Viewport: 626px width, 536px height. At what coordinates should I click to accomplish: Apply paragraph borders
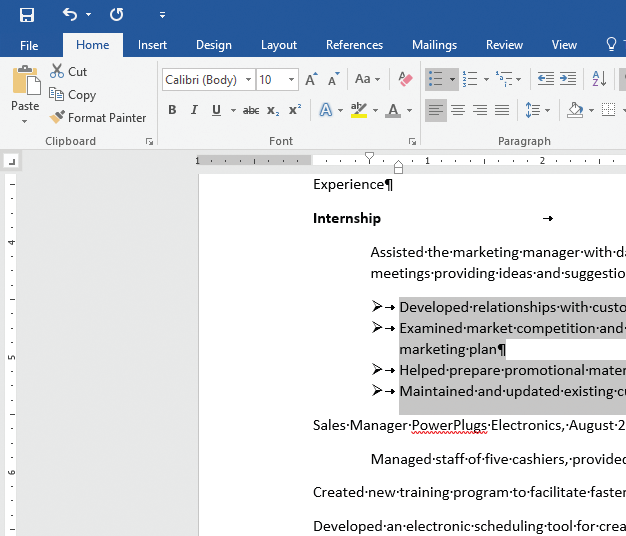608,110
